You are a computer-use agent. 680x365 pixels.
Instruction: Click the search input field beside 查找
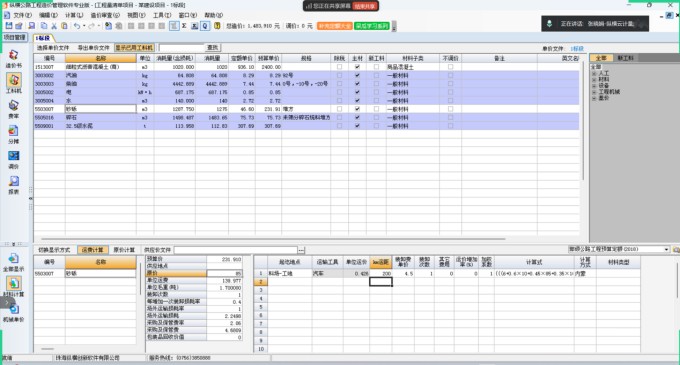(x=181, y=48)
